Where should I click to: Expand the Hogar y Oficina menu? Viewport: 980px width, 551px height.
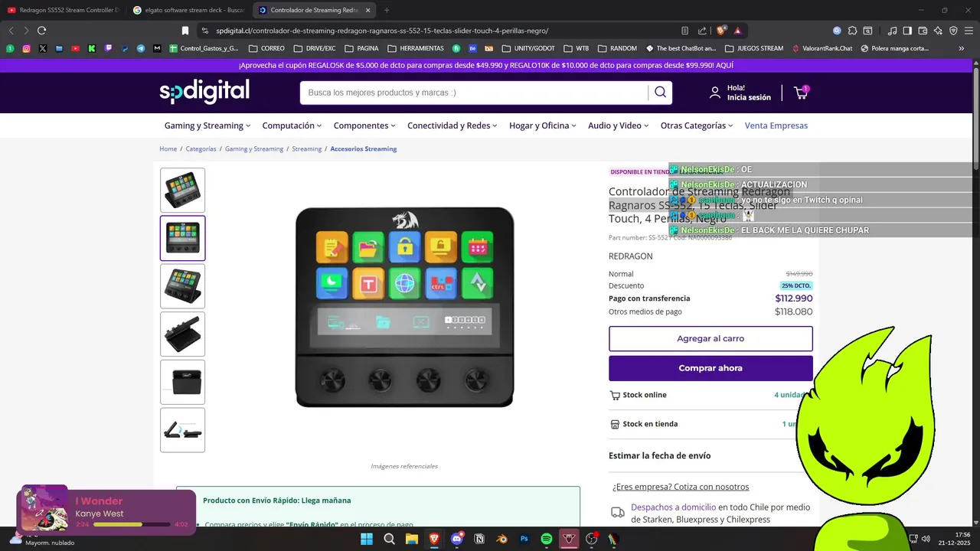click(x=543, y=126)
